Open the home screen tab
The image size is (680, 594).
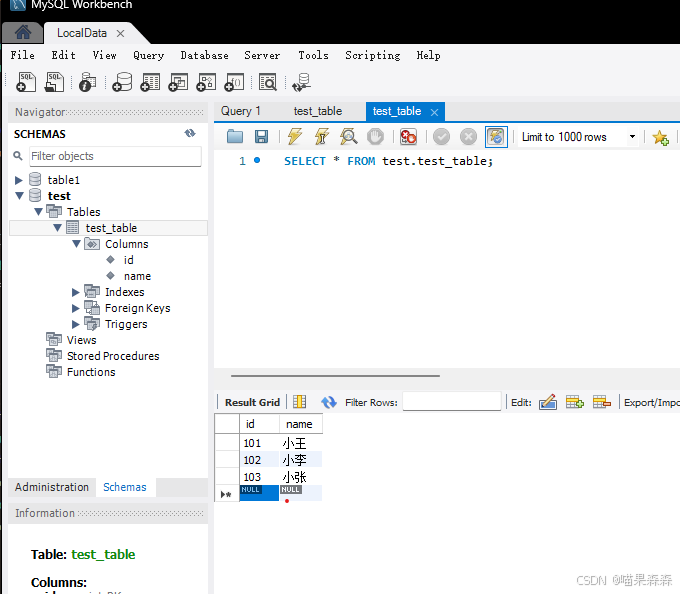(x=22, y=32)
